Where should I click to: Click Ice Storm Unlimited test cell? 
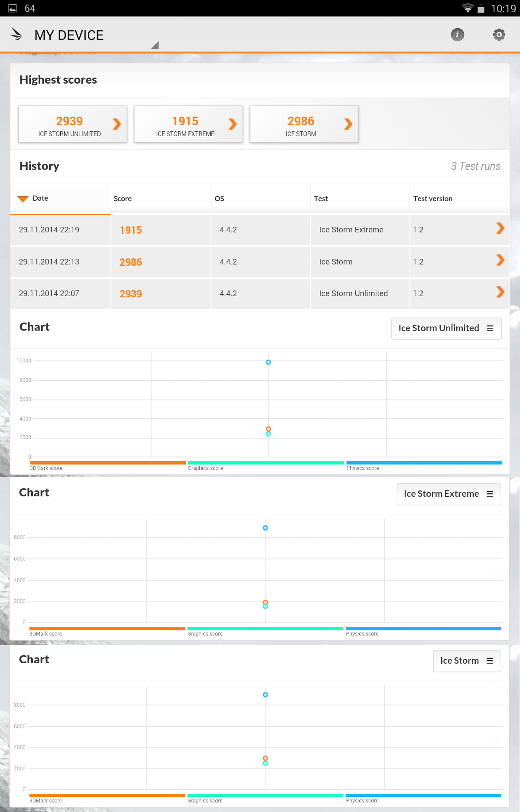tap(360, 293)
